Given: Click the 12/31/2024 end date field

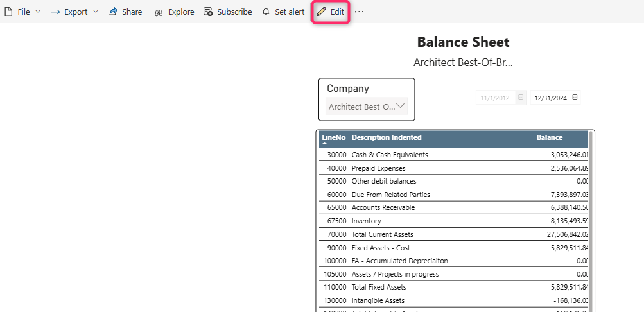Looking at the screenshot, I should point(550,98).
